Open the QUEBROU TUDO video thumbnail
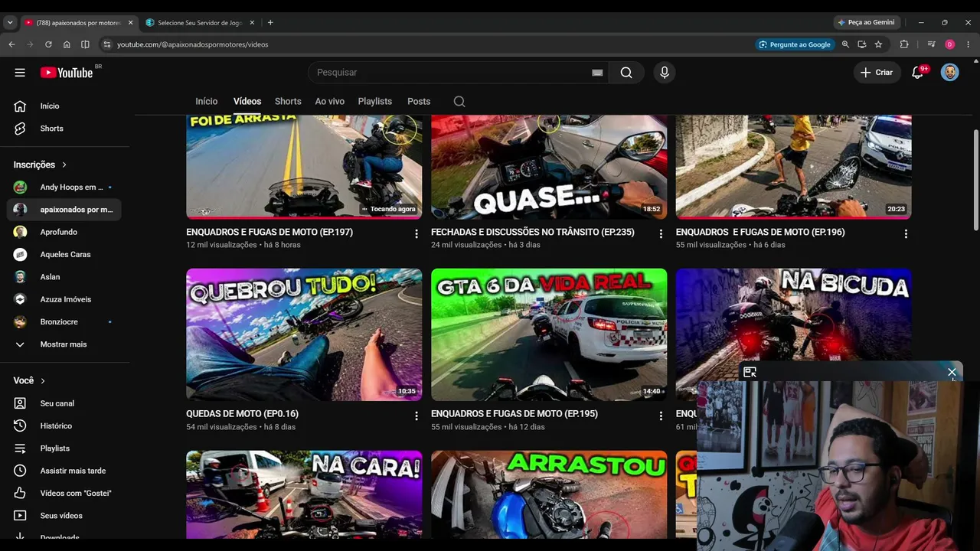The image size is (980, 551). click(x=304, y=334)
